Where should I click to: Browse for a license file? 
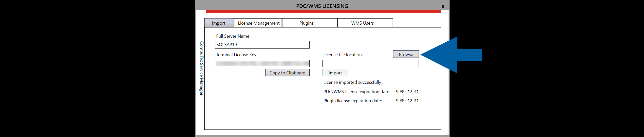(x=406, y=54)
